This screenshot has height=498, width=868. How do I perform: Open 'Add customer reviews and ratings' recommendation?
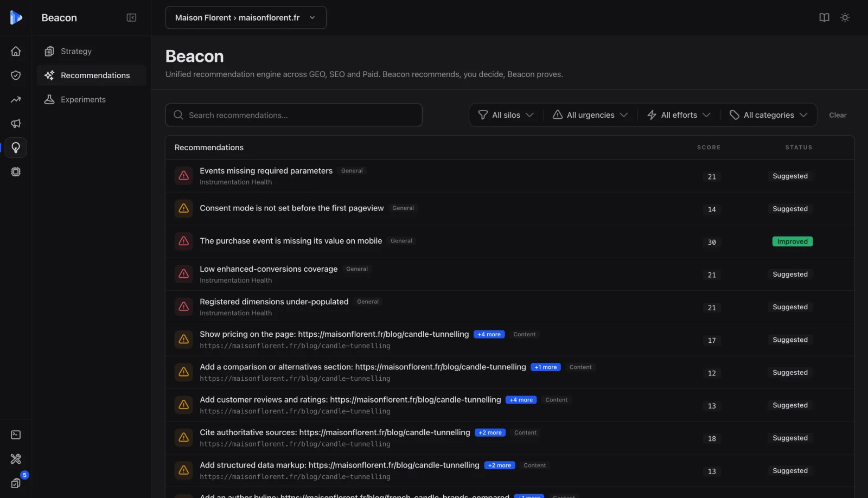[x=350, y=400]
